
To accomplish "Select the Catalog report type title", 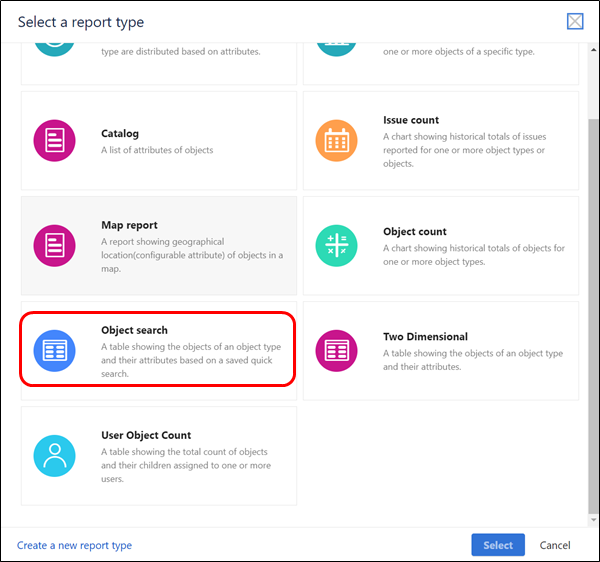I will tap(120, 134).
